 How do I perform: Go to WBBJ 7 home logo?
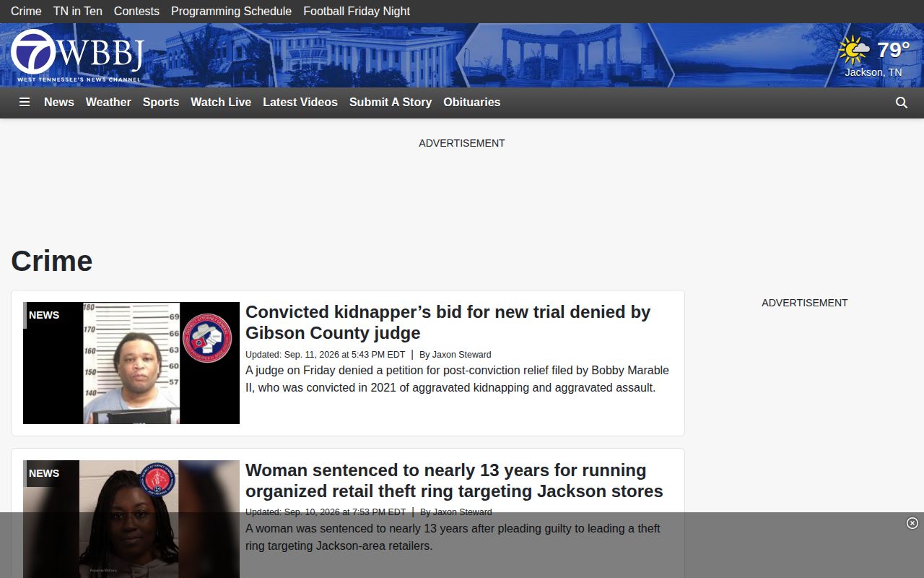[x=77, y=56]
